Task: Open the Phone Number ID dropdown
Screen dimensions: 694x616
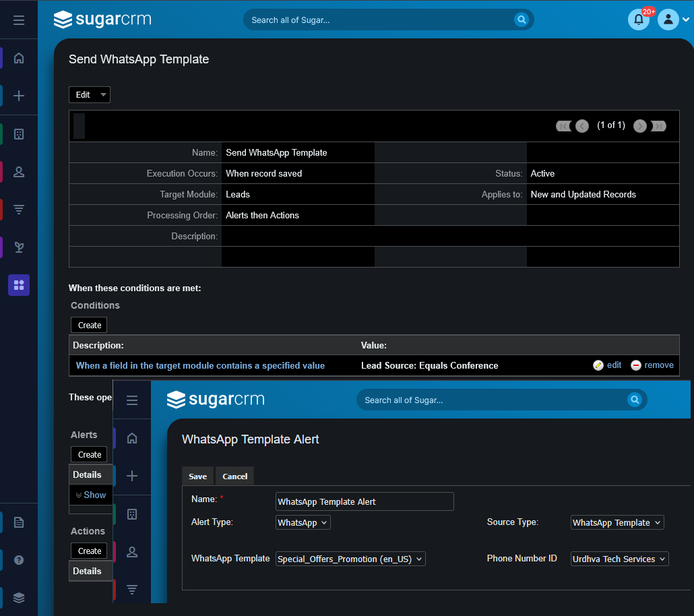Action: (x=619, y=559)
